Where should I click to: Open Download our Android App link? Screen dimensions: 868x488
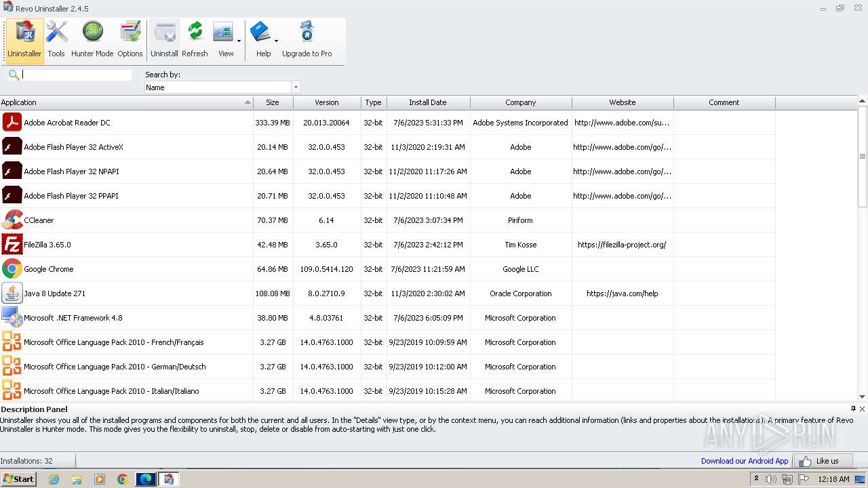pos(745,461)
